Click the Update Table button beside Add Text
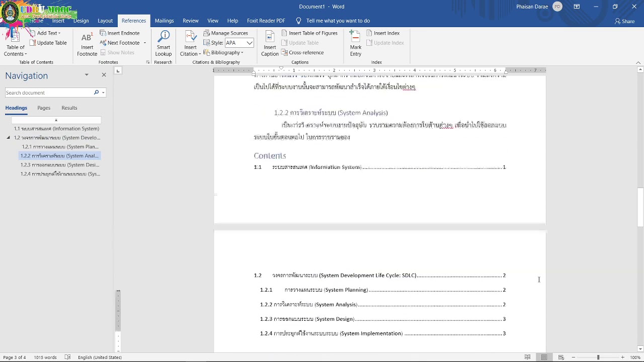Screen dimensions: 644x362 tap(48, 43)
